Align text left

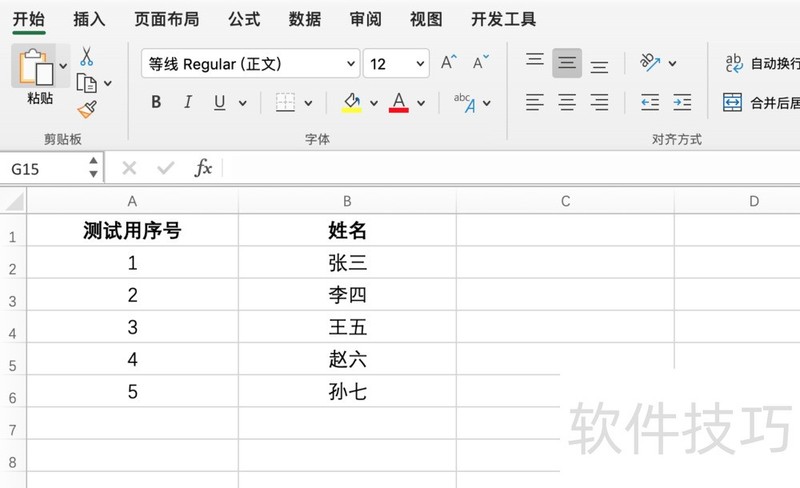(535, 103)
